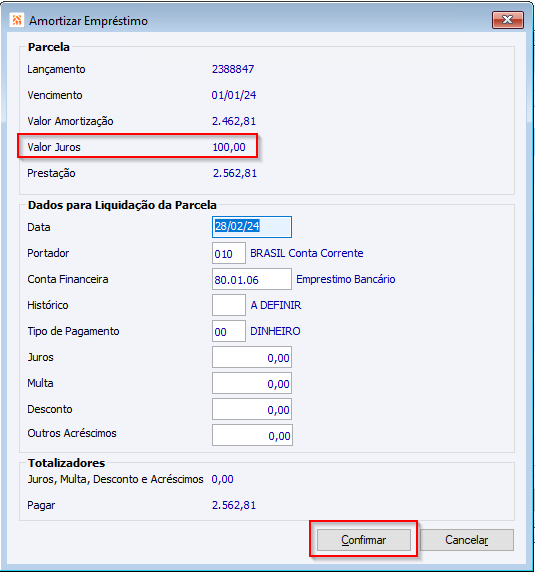Select the Pagar total 2.562,81
The height and width of the screenshot is (574, 535).
[234, 505]
